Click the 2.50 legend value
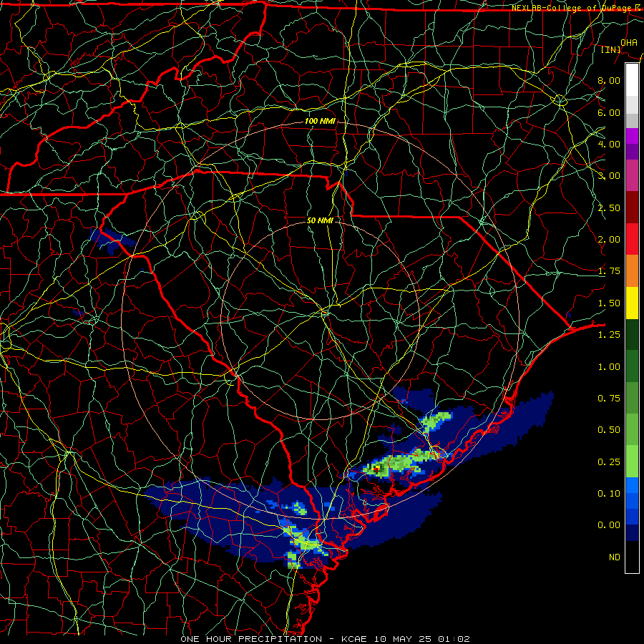The height and width of the screenshot is (644, 644). point(609,208)
